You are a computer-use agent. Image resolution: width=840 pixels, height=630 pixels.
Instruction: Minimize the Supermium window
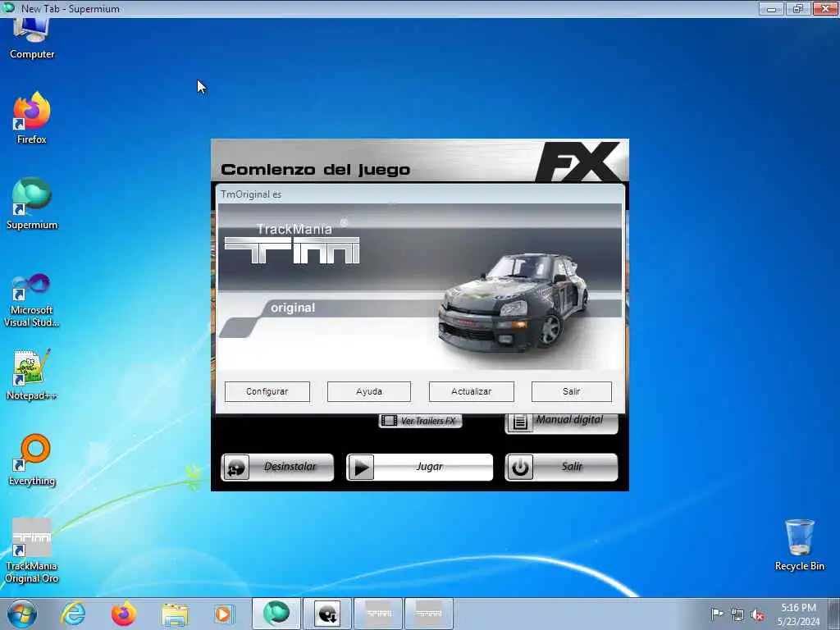[771, 8]
